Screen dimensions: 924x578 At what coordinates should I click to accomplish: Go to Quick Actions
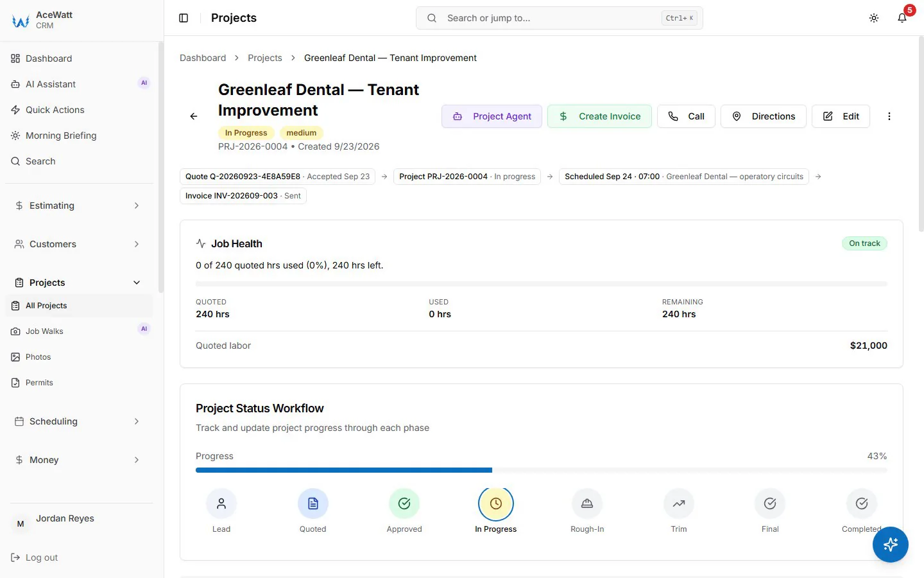click(79, 110)
